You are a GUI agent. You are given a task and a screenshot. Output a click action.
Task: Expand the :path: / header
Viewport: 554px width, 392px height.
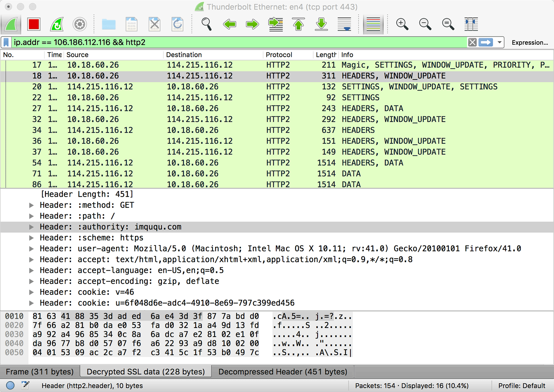[32, 216]
